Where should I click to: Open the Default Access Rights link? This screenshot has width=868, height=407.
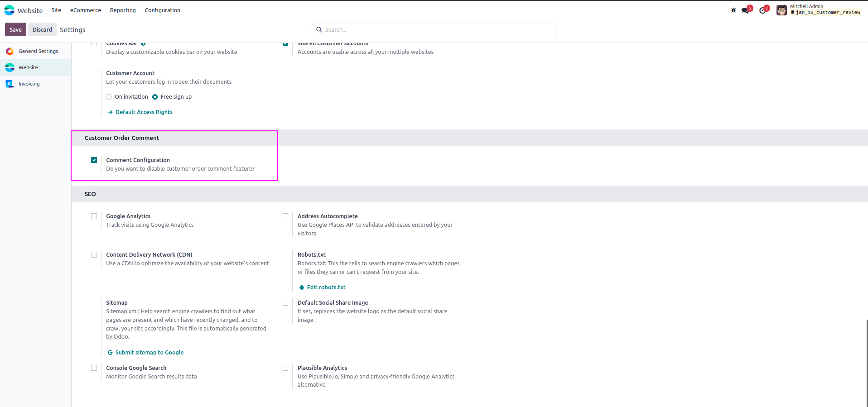point(144,112)
